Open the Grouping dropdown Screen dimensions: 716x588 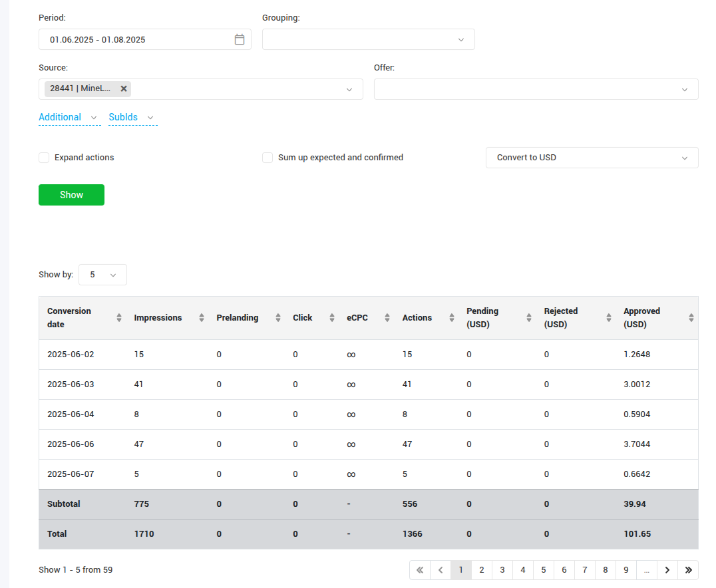[368, 40]
